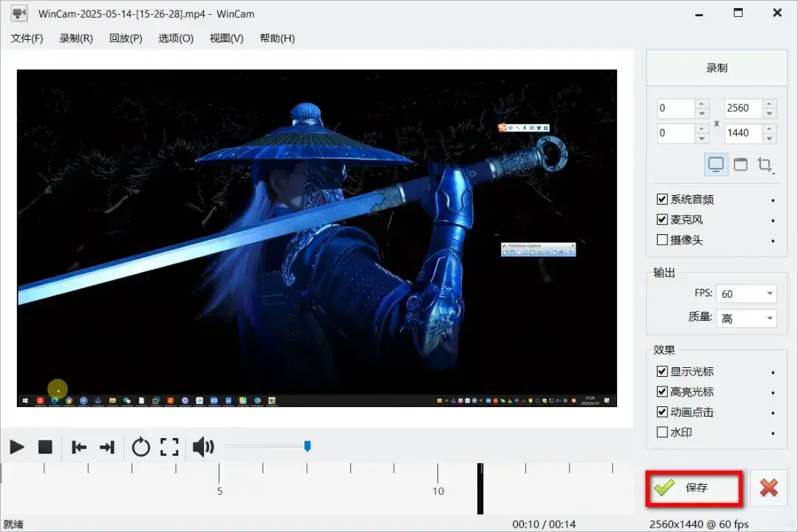Open the FPS dropdown
Screen dimensions: 798x532
[x=747, y=294]
